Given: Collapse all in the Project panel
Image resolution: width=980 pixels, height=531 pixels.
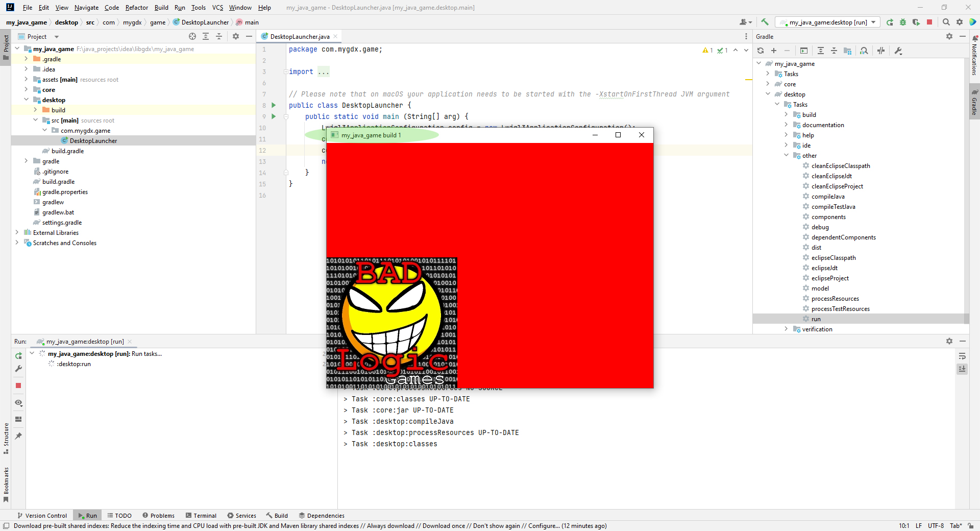Looking at the screenshot, I should 219,36.
